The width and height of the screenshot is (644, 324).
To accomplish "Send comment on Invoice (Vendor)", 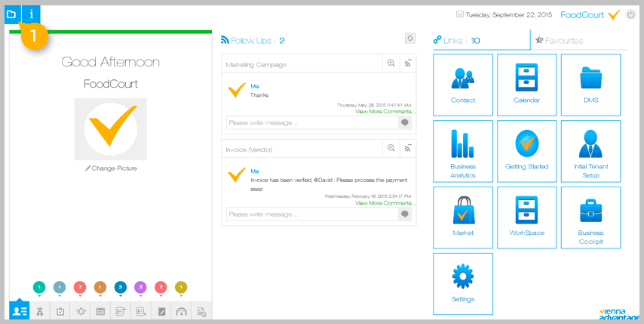I will point(404,214).
